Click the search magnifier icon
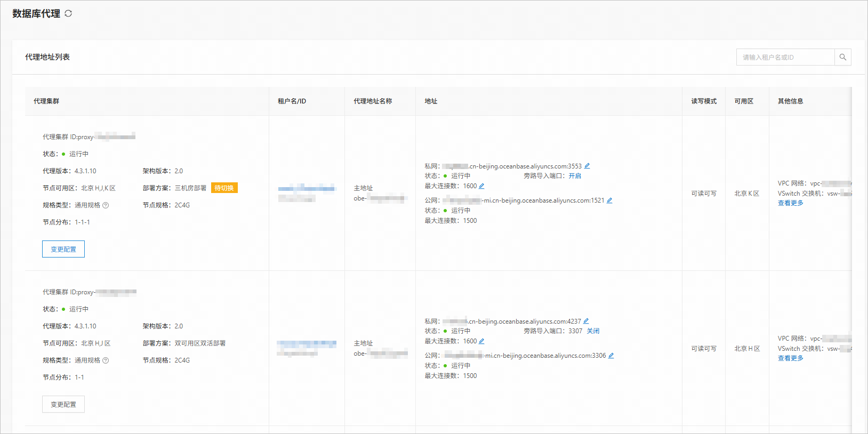The image size is (868, 434). click(x=843, y=57)
